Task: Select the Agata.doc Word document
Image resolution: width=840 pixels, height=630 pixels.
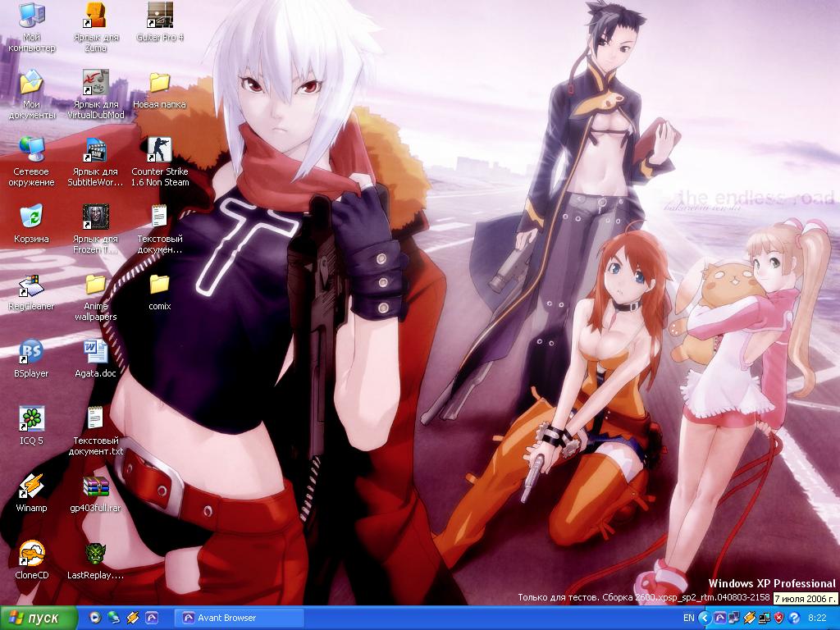Action: coord(95,351)
